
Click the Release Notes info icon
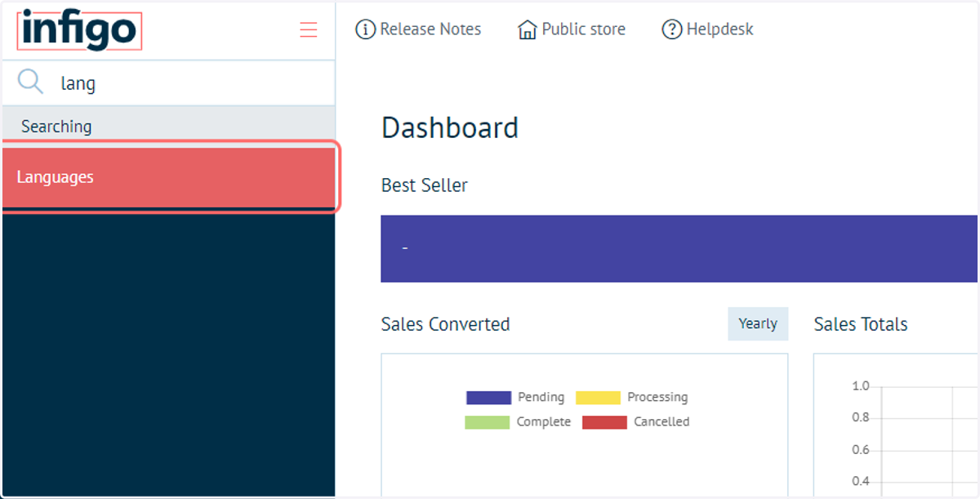(x=365, y=29)
